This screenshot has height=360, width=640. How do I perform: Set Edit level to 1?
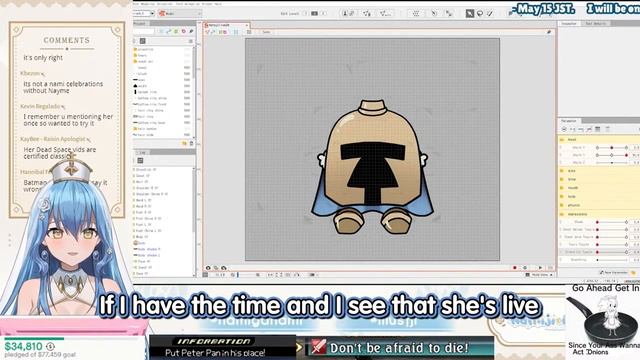click(305, 13)
